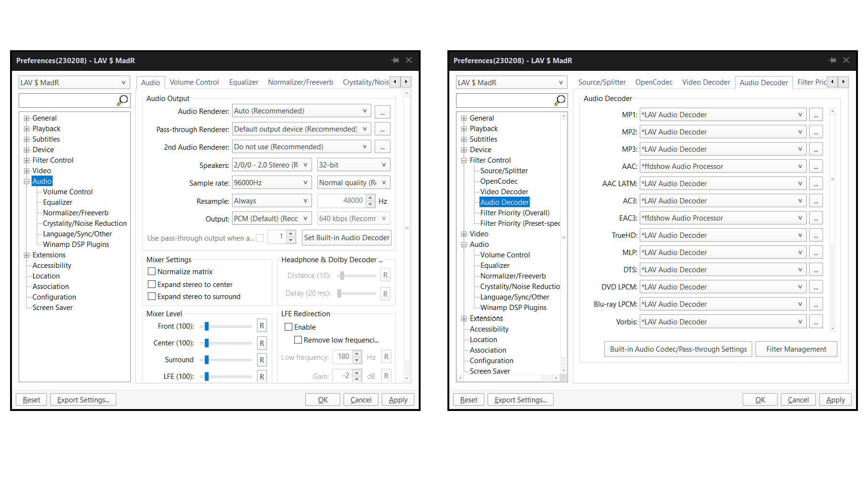The image size is (868, 488).
Task: Open Vorbis decoder ellipsis settings
Action: [816, 322]
